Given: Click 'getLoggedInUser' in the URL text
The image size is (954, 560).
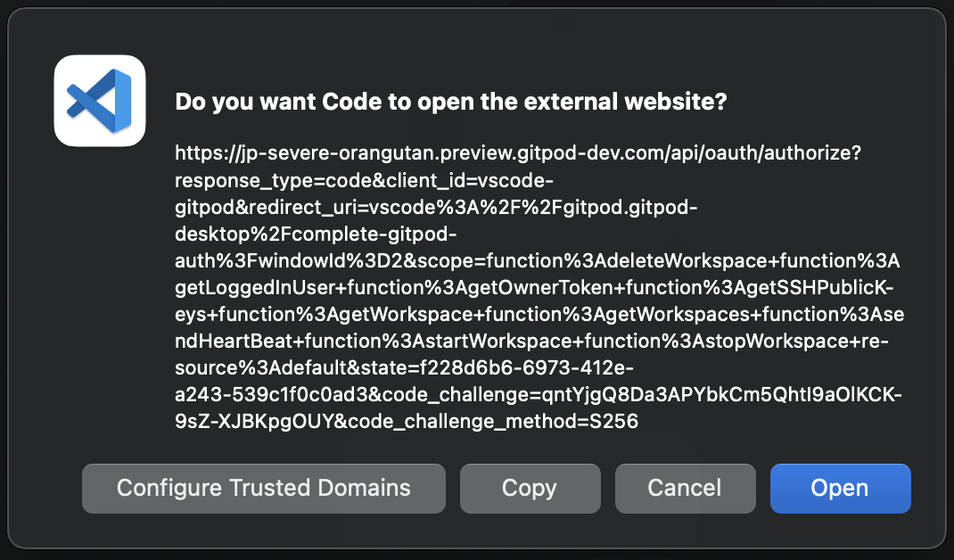Looking at the screenshot, I should [256, 287].
